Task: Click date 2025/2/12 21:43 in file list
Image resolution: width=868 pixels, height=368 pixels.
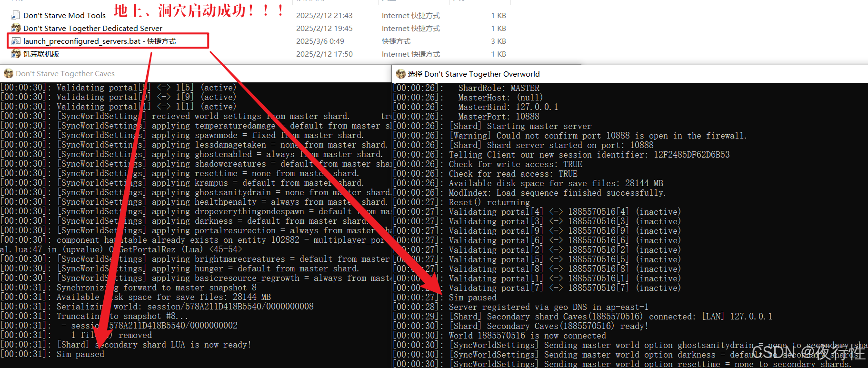Action: pyautogui.click(x=324, y=15)
